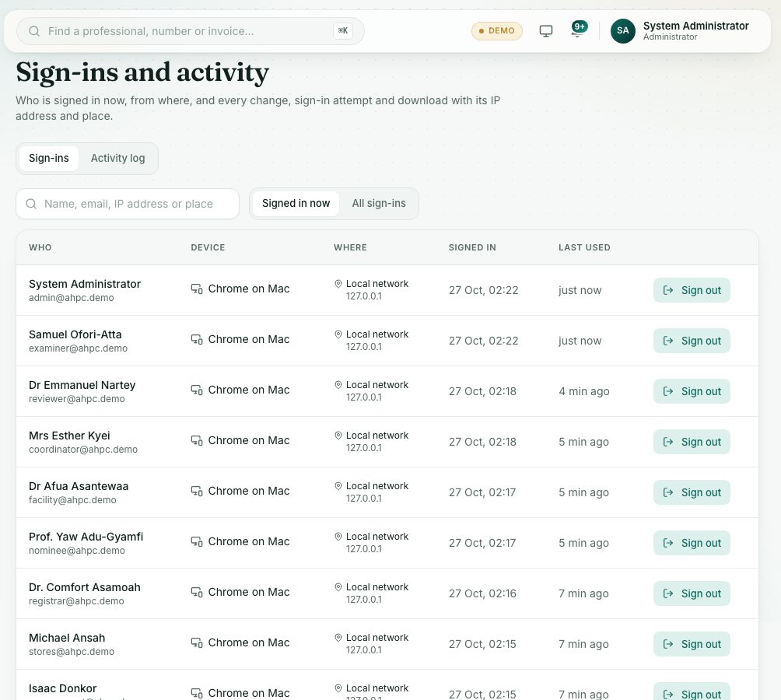Image resolution: width=781 pixels, height=700 pixels.
Task: Click the email registrar@ahpc.demo
Action: pos(76,601)
